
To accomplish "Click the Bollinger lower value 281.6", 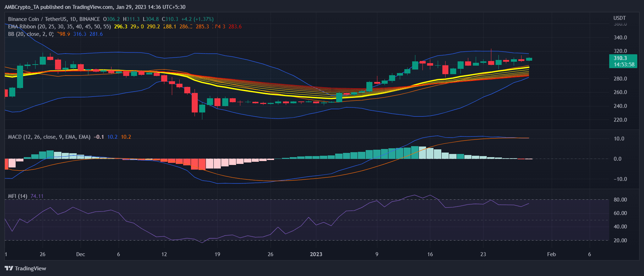I will pyautogui.click(x=96, y=34).
